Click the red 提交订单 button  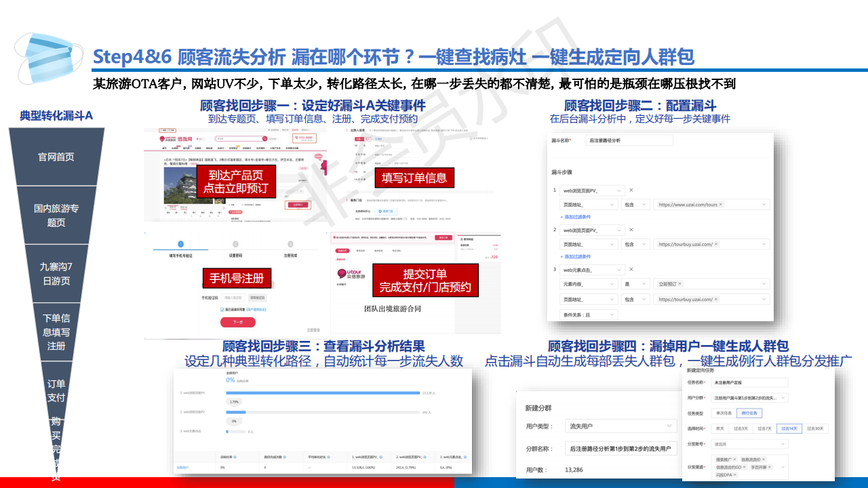[x=444, y=238]
